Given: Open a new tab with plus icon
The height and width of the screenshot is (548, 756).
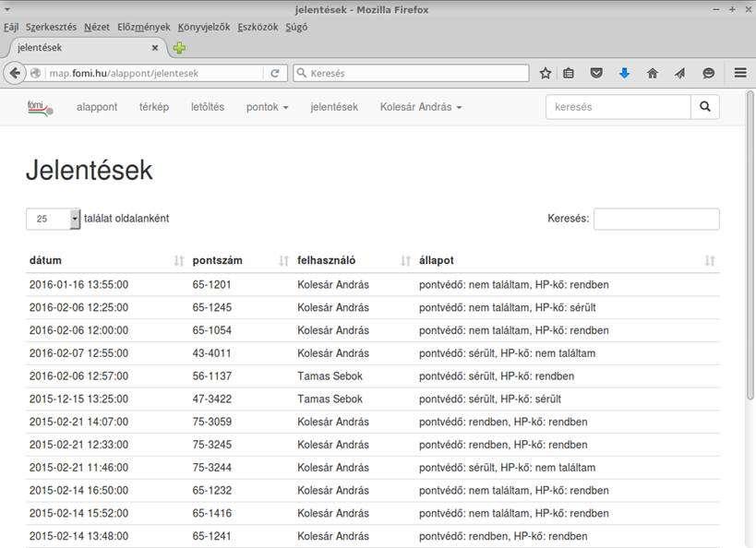Looking at the screenshot, I should (179, 48).
